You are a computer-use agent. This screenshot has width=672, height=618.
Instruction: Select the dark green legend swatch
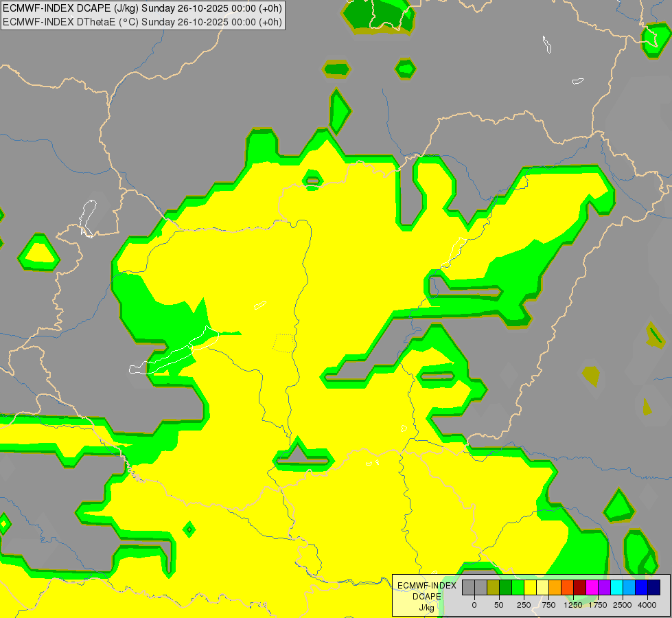click(x=506, y=588)
